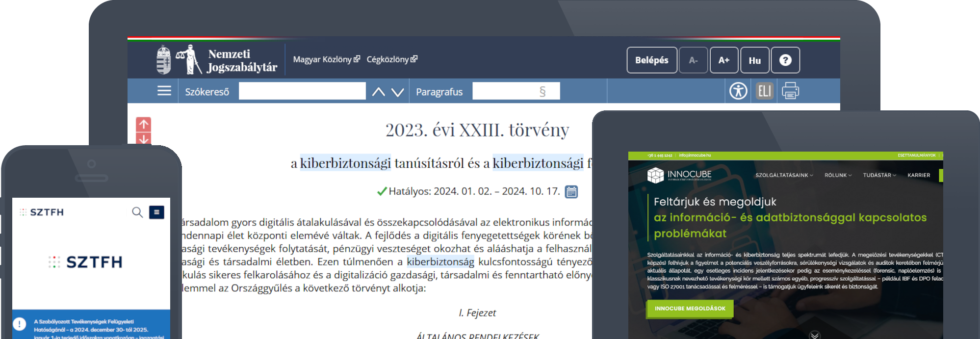Switch language using the Hu button
The height and width of the screenshot is (339, 980).
754,60
